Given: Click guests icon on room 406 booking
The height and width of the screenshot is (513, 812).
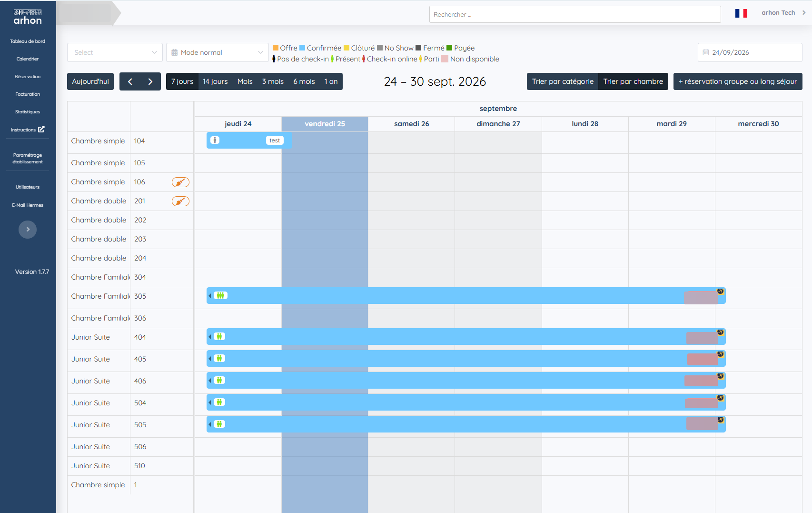Looking at the screenshot, I should (x=219, y=380).
